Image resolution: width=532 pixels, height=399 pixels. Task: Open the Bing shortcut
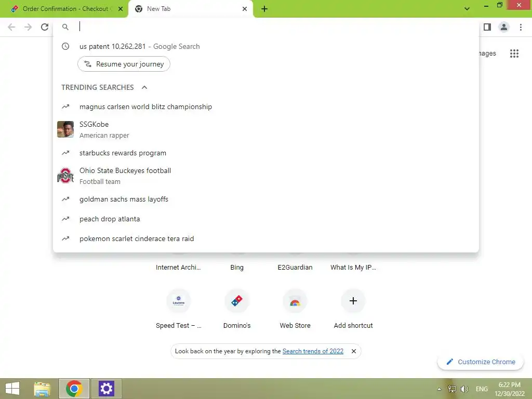(x=237, y=267)
